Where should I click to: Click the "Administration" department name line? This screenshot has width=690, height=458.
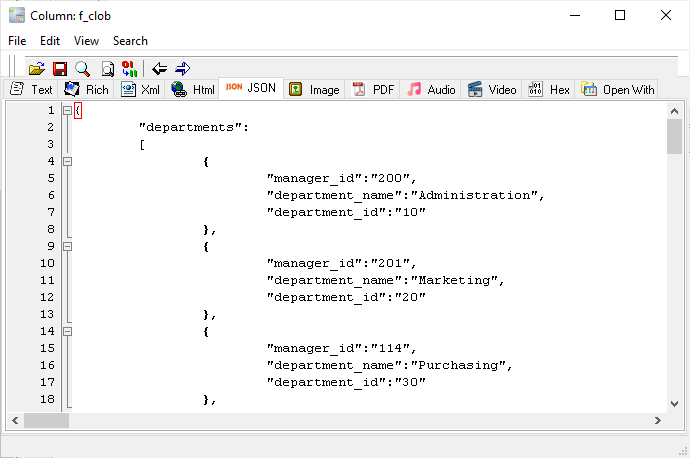pyautogui.click(x=405, y=195)
